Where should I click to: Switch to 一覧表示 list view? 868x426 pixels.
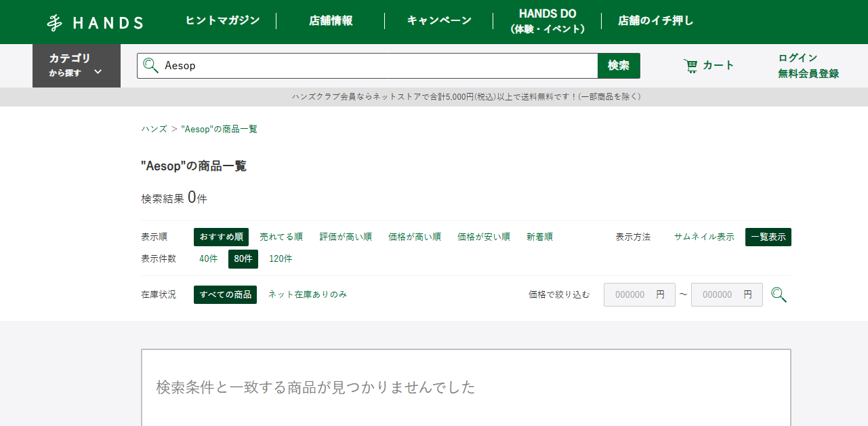[768, 237]
